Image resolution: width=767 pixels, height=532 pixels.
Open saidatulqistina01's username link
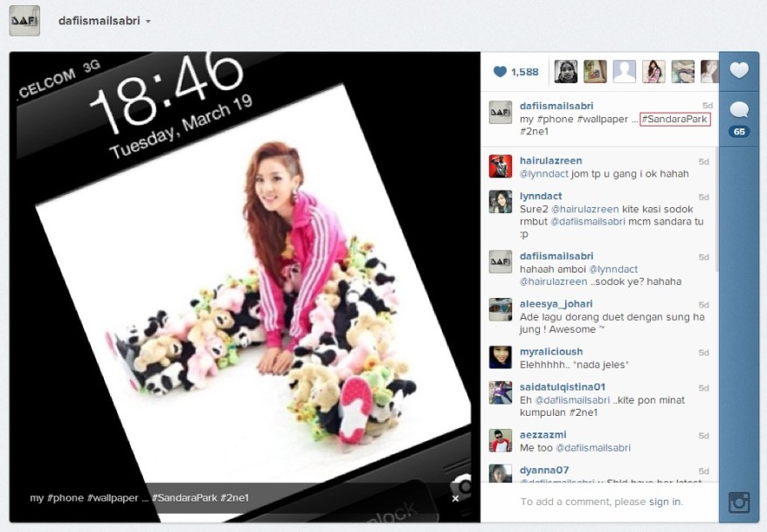563,386
